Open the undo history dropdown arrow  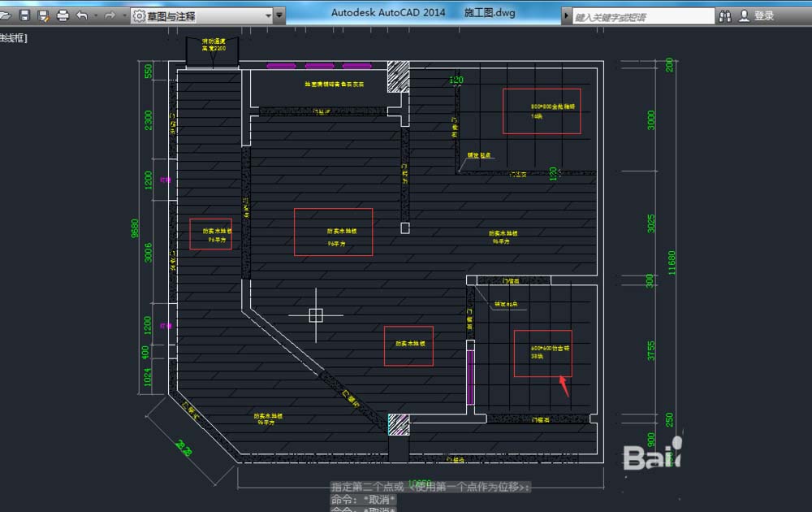[95, 15]
